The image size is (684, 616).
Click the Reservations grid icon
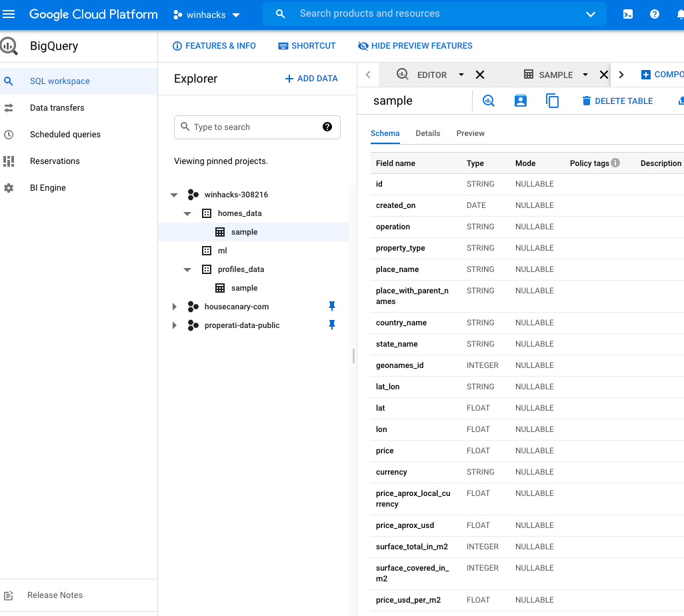[x=8, y=161]
